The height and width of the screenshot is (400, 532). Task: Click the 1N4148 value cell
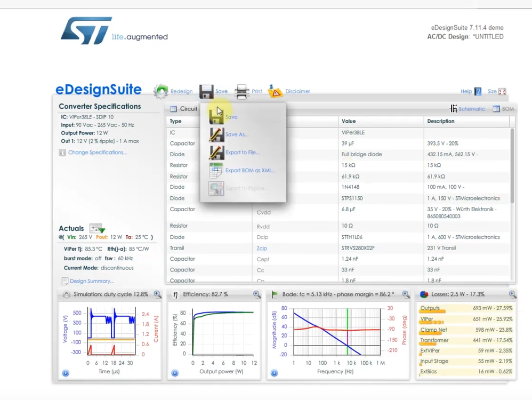[x=381, y=187]
